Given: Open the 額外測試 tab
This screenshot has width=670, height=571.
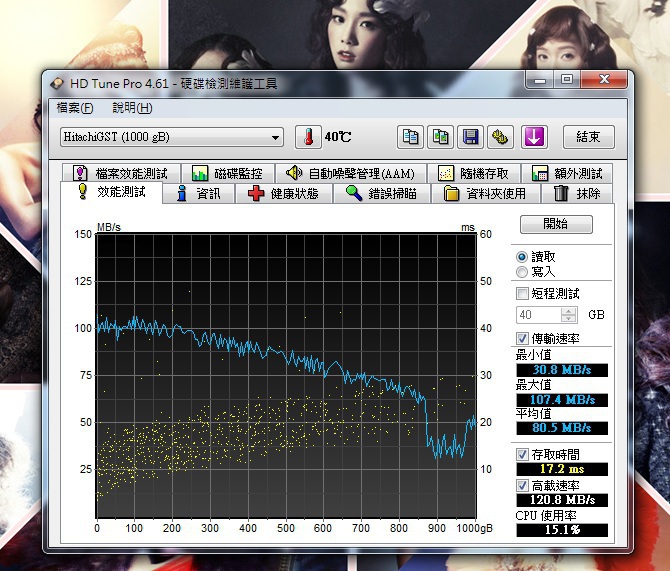Looking at the screenshot, I should tap(567, 173).
